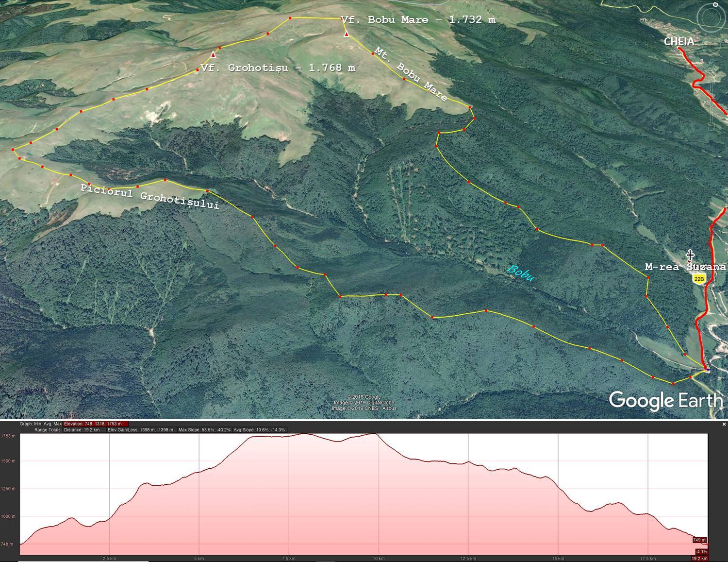Select the Max Slope readout
The width and height of the screenshot is (728, 562).
tap(204, 430)
